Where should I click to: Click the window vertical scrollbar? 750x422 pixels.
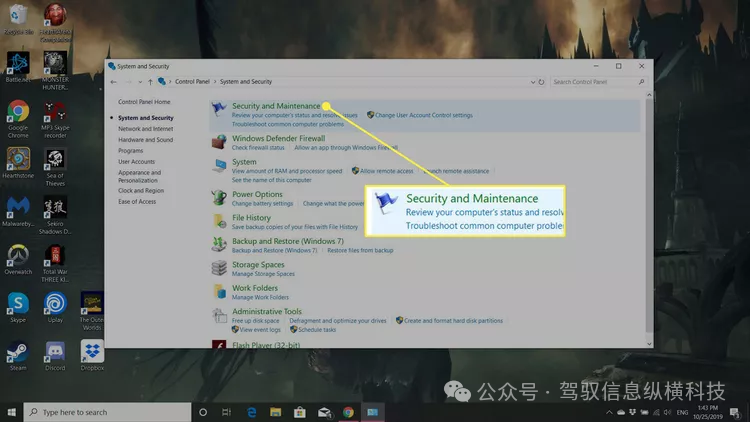649,219
